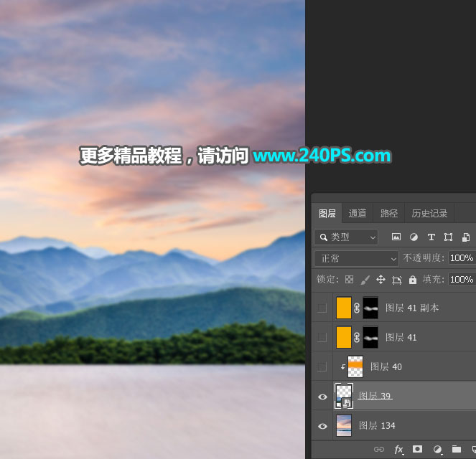Lock image pixels brush icon
The image size is (476, 459).
[365, 280]
